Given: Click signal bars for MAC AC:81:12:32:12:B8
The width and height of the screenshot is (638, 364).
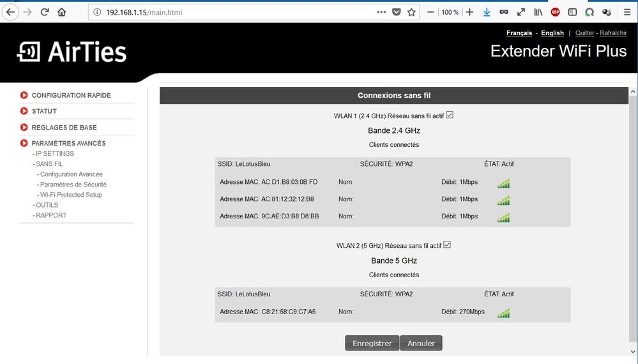Looking at the screenshot, I should tap(503, 200).
